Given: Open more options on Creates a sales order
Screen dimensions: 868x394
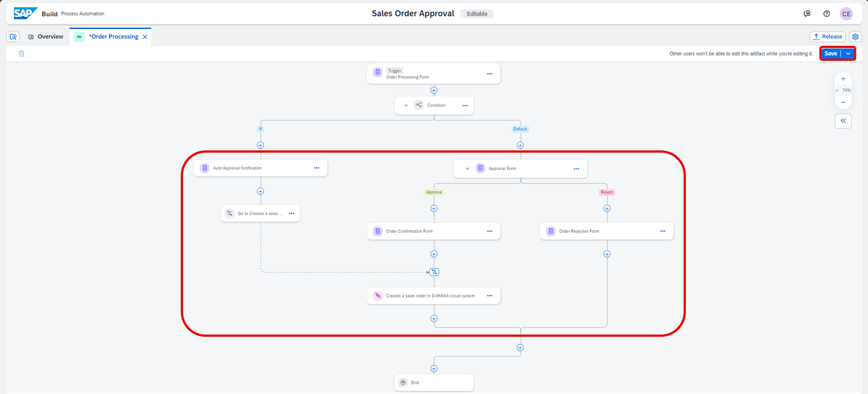Looking at the screenshot, I should click(x=489, y=296).
